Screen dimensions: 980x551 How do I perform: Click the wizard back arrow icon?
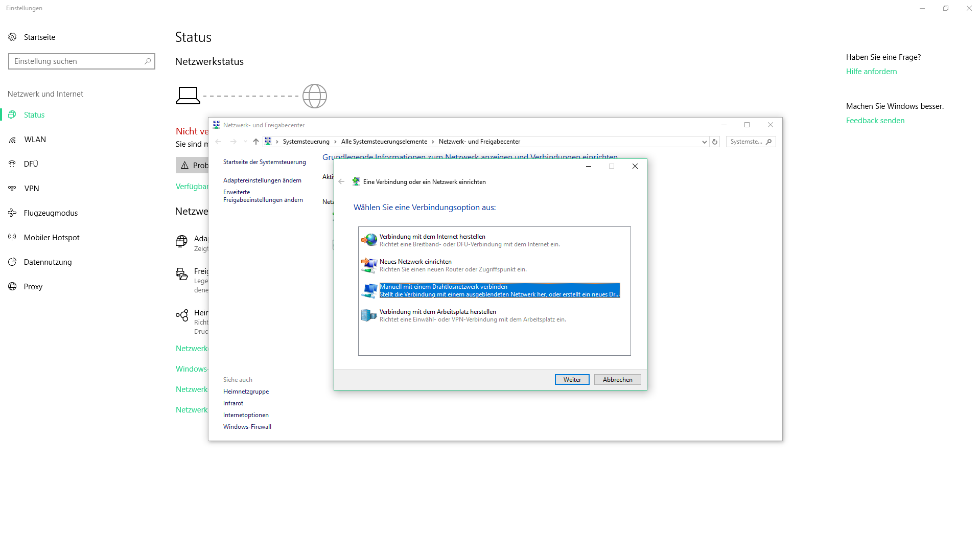341,181
